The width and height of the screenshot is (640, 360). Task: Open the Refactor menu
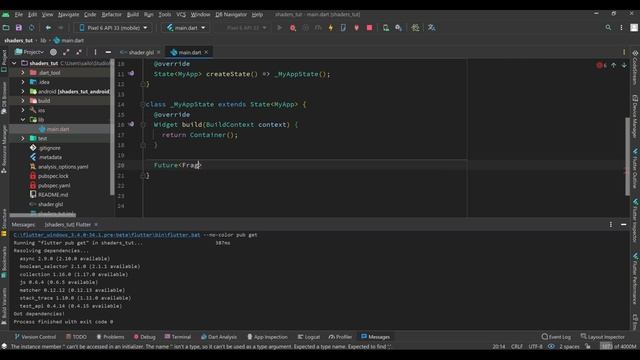pos(111,14)
